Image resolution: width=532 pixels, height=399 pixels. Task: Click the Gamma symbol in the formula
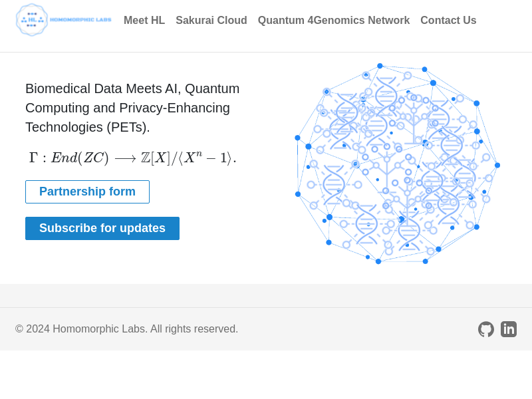33,158
